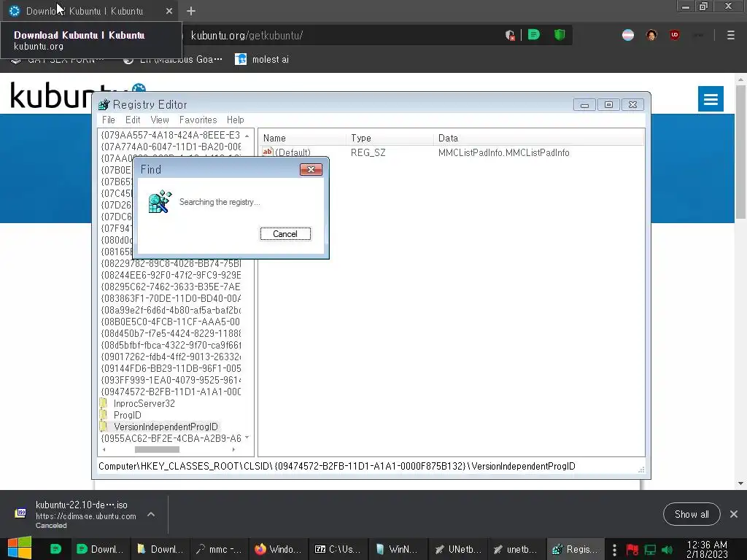Image resolution: width=747 pixels, height=560 pixels.
Task: Click Cancel in the Find dialog
Action: tap(285, 234)
